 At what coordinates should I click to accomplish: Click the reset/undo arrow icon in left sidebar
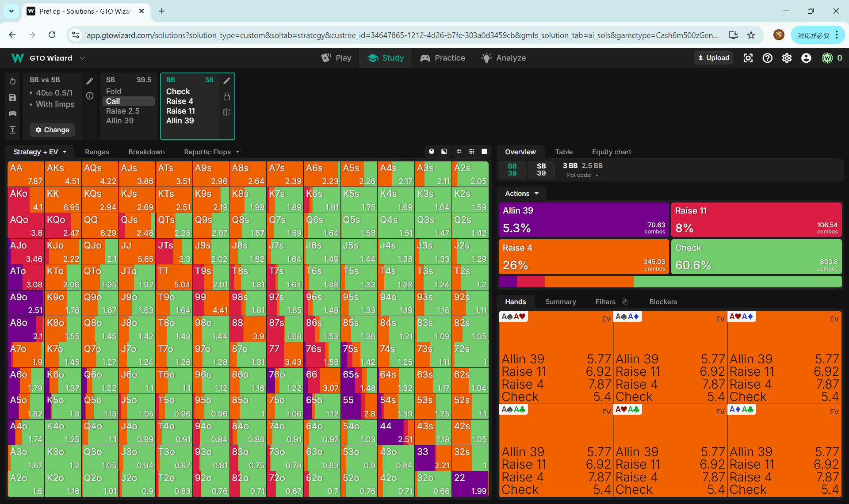click(12, 81)
